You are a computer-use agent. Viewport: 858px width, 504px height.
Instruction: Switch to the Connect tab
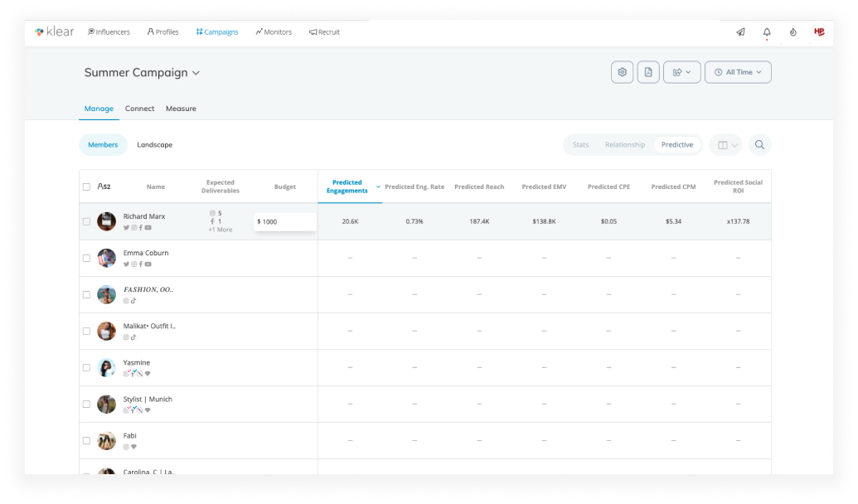[x=139, y=109]
